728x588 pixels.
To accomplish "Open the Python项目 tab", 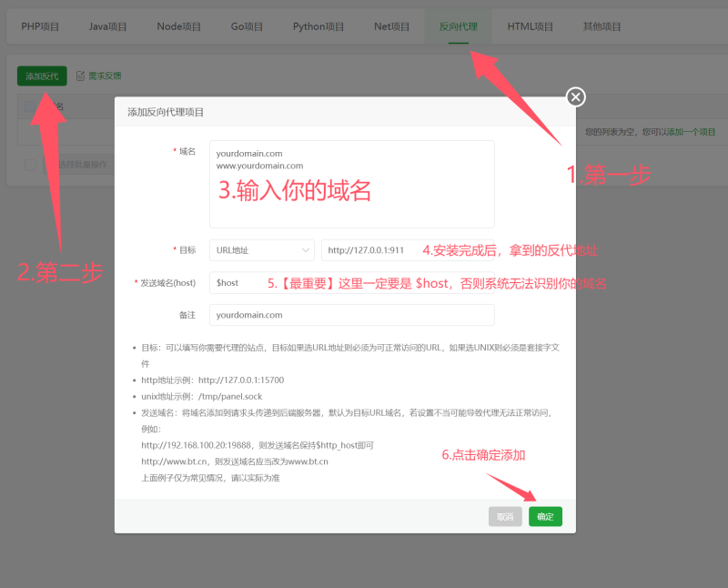I will pos(318,26).
